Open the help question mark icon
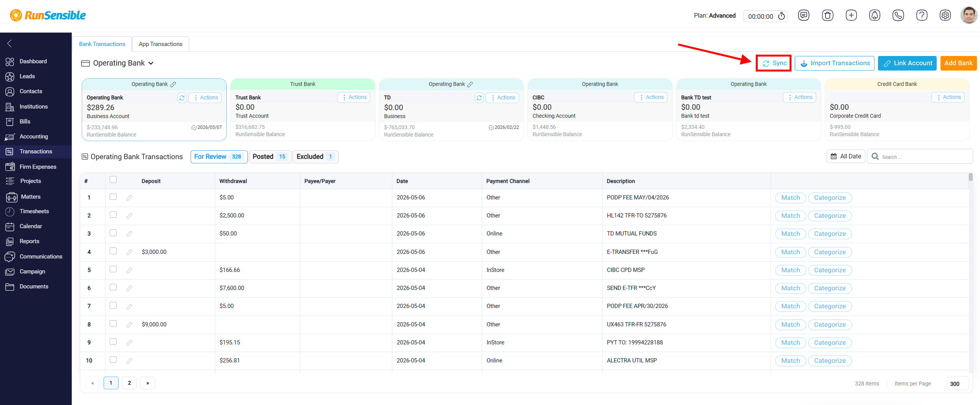 point(922,15)
